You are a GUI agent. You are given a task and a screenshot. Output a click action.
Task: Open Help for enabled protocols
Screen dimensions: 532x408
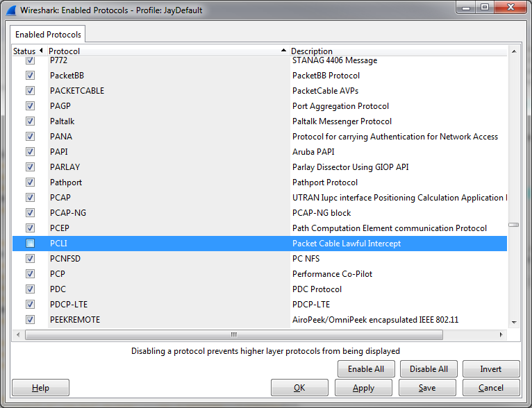point(40,388)
